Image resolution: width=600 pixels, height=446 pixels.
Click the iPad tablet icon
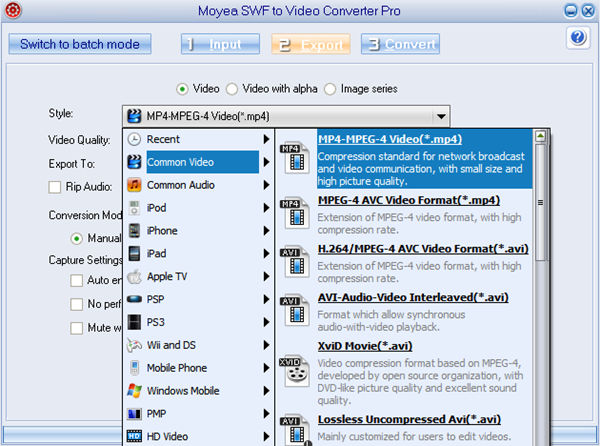pos(134,253)
